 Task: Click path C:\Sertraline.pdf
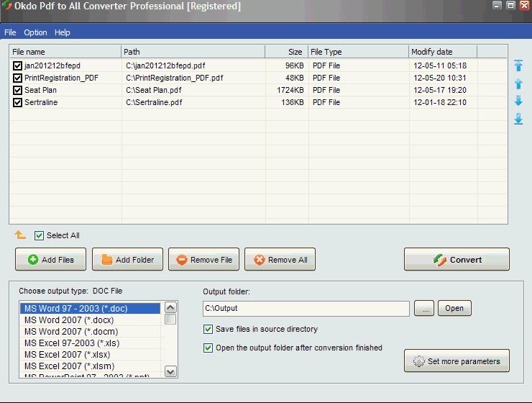154,102
